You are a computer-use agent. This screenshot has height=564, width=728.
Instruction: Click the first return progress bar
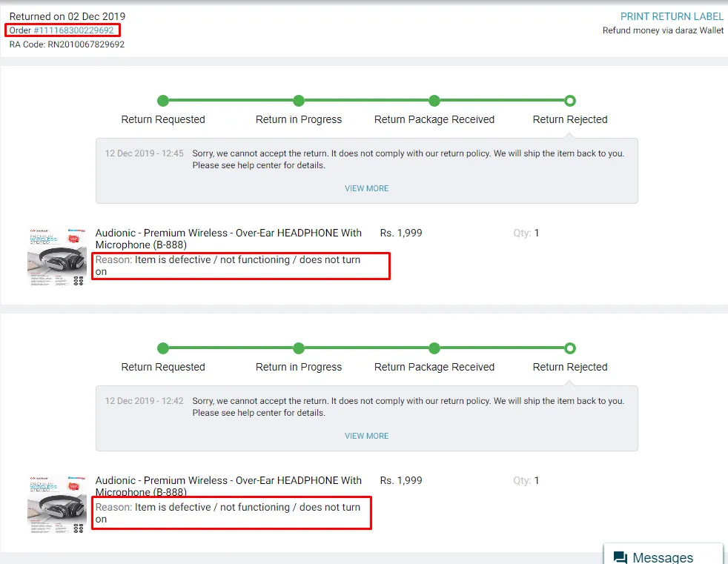tap(366, 101)
